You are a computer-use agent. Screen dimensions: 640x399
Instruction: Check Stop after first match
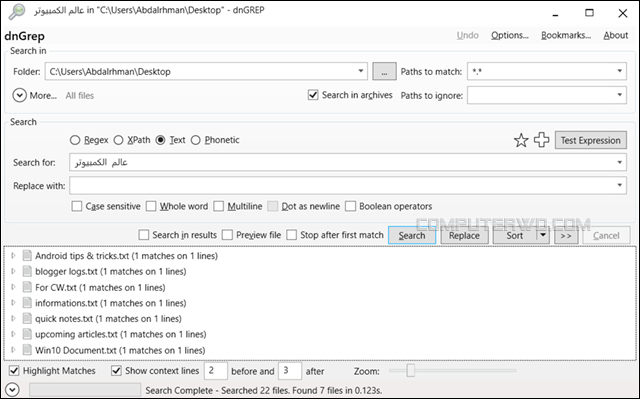pyautogui.click(x=291, y=235)
